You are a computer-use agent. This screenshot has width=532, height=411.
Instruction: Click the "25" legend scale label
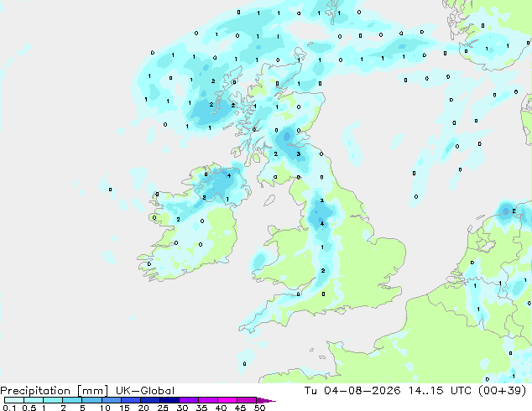pos(163,408)
